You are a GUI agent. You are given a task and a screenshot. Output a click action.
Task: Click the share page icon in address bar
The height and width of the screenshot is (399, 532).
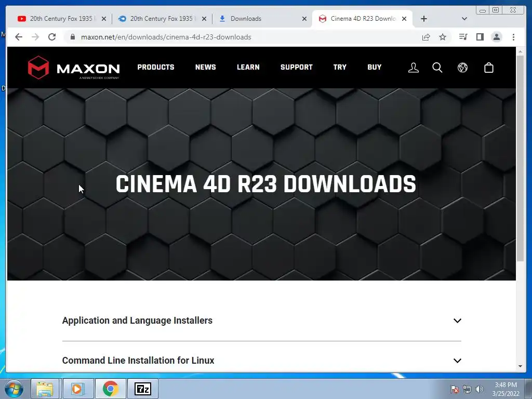426,37
